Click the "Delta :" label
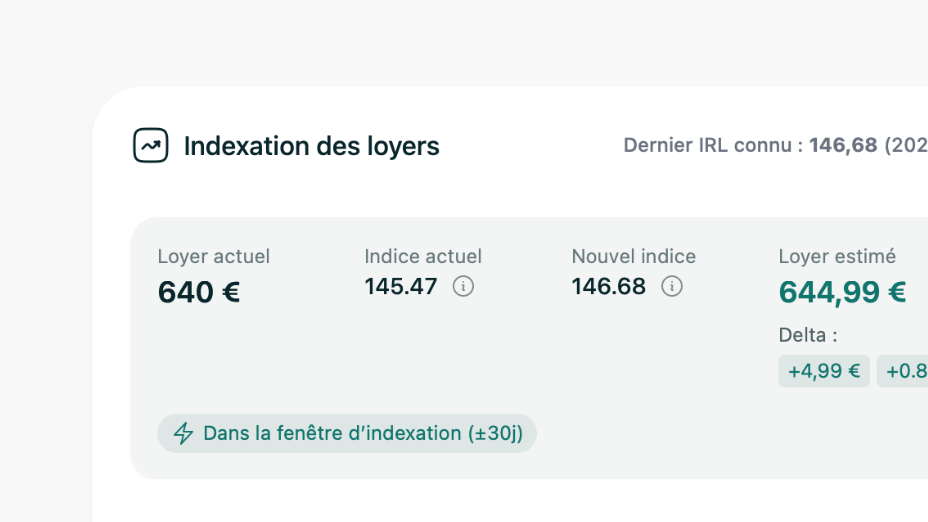This screenshot has height=522, width=928. click(808, 335)
